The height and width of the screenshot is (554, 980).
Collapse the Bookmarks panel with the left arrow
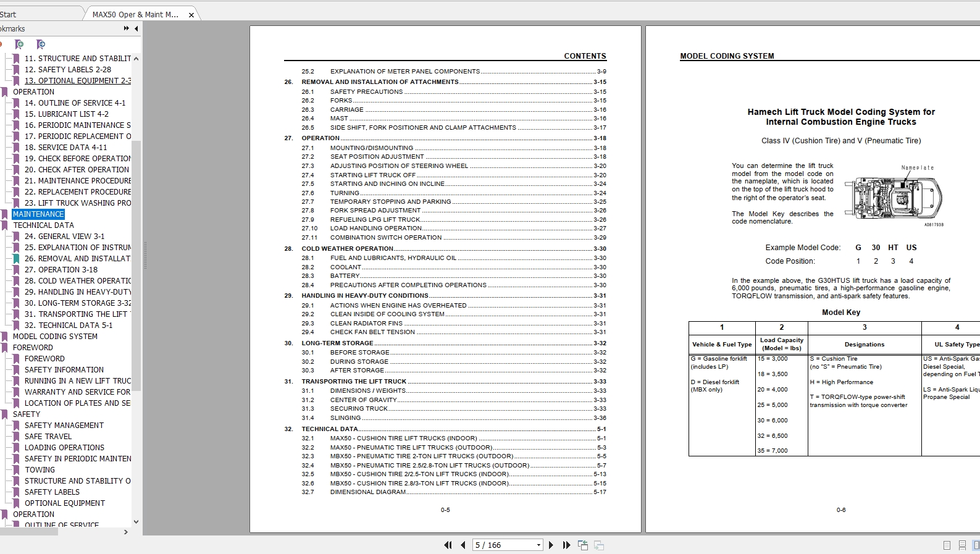pyautogui.click(x=136, y=28)
